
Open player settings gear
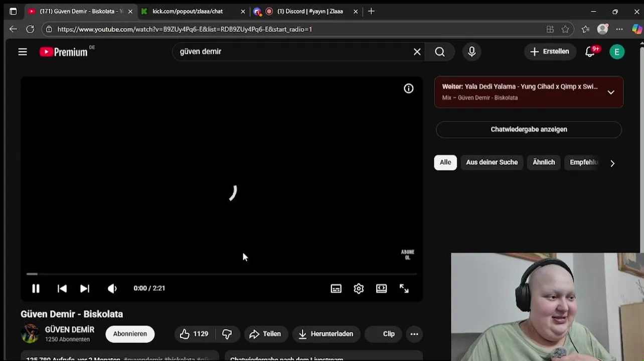point(359,288)
